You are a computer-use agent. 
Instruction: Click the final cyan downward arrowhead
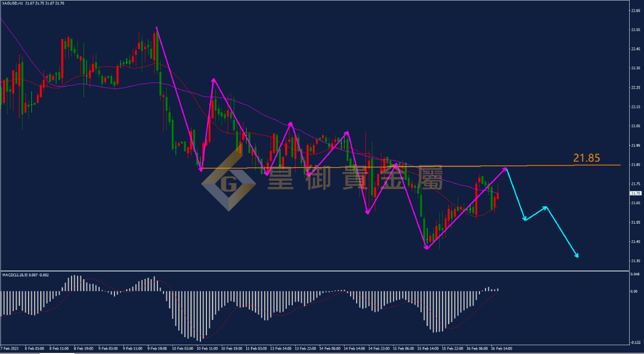(577, 255)
